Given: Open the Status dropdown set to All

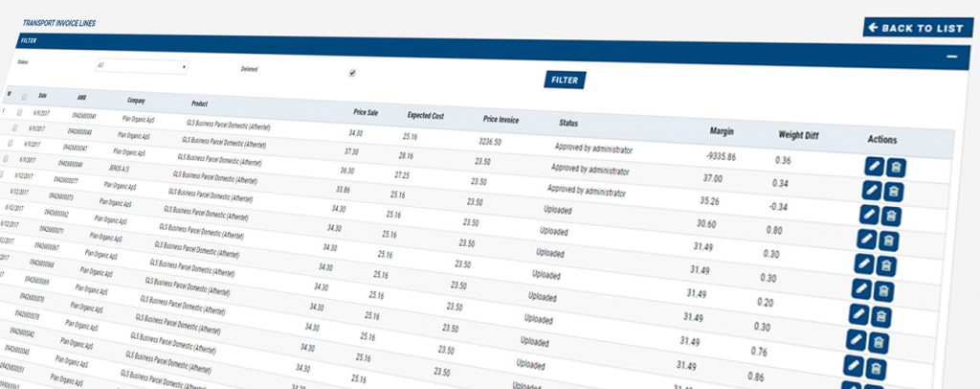Looking at the screenshot, I should click(141, 67).
